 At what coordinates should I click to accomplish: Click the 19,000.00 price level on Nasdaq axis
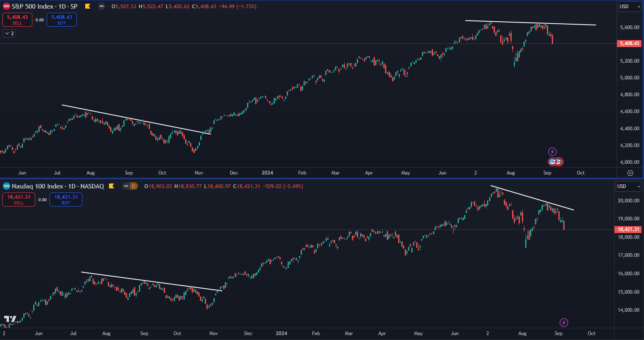pyautogui.click(x=628, y=218)
